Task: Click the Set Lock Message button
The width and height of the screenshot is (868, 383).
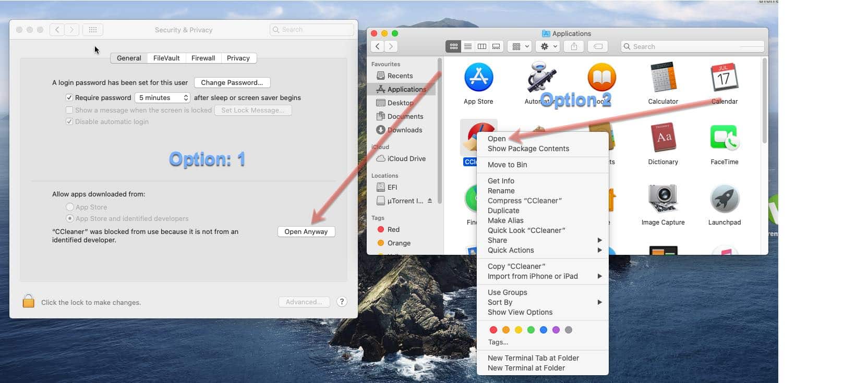Action: (x=253, y=110)
